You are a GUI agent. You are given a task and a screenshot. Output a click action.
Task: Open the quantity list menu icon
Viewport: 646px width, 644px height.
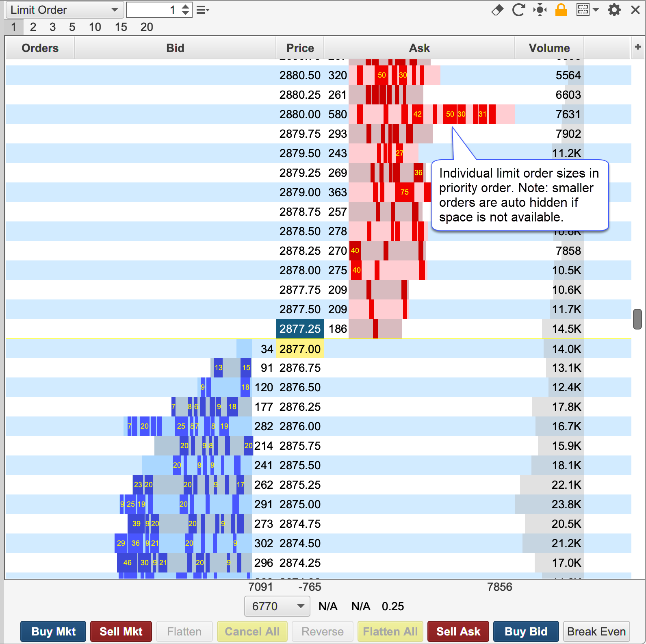(202, 10)
